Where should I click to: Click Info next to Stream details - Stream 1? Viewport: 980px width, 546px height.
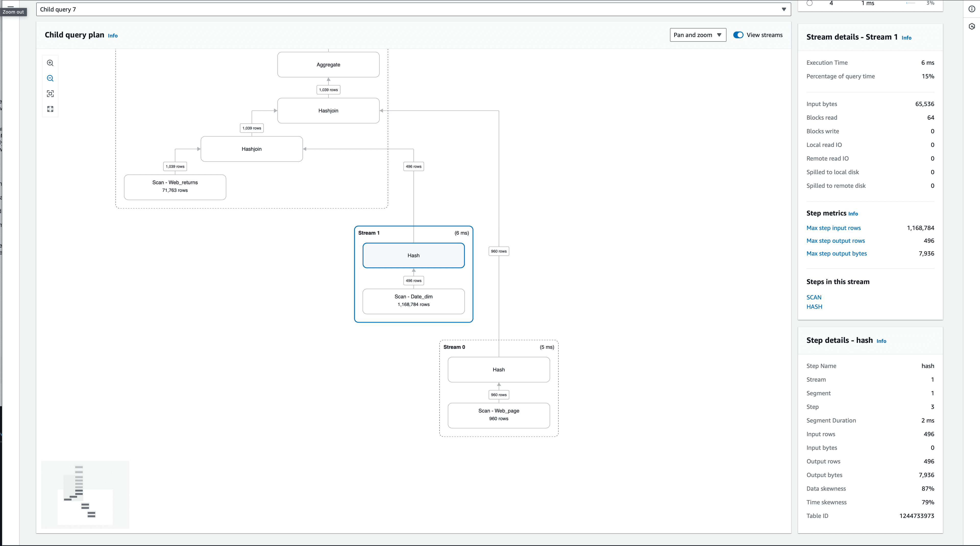tap(906, 37)
